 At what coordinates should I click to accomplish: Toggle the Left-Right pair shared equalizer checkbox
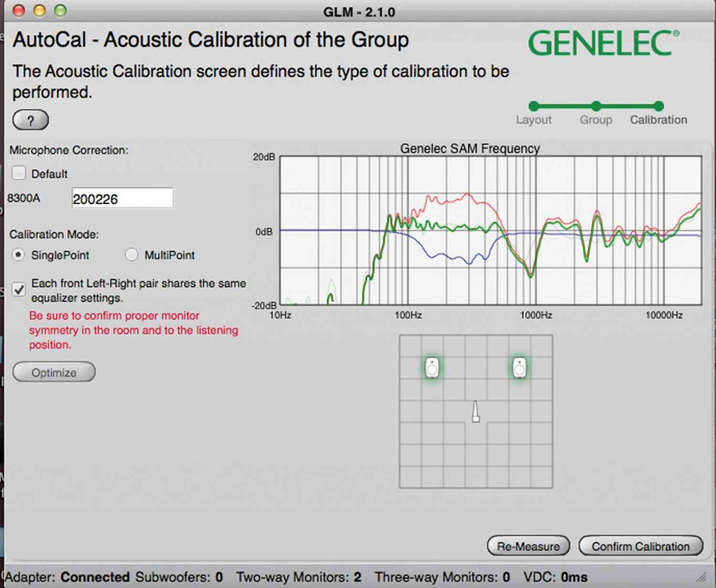click(x=19, y=289)
